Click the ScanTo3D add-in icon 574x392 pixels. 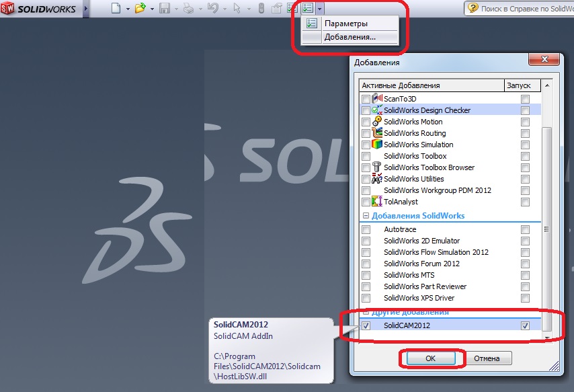(x=377, y=98)
